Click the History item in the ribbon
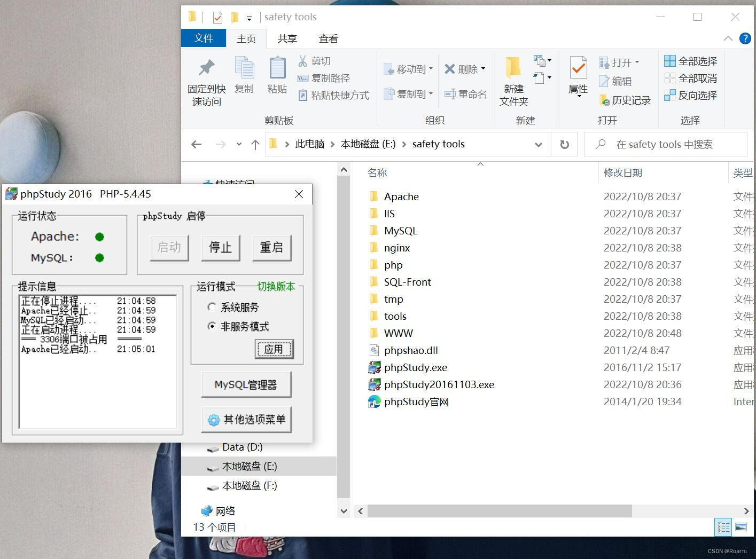756x559 pixels. [625, 100]
